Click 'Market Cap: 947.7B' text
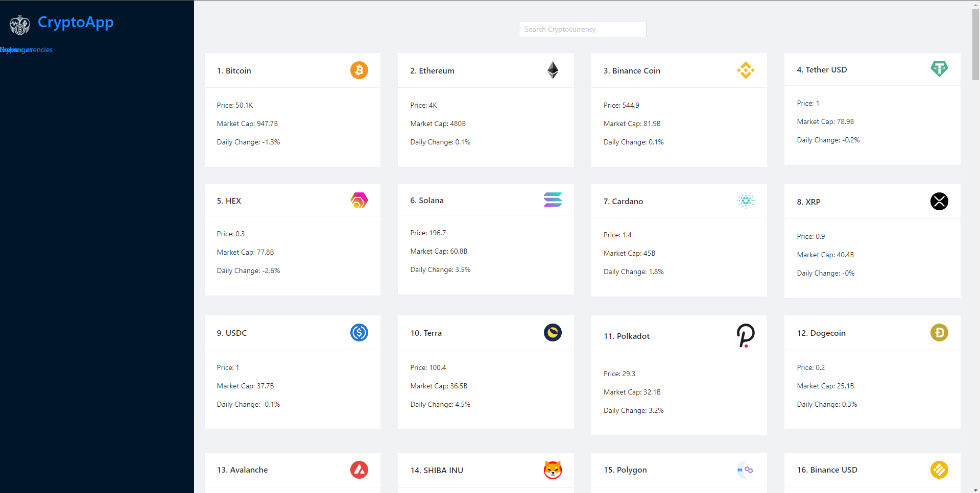 pyautogui.click(x=247, y=124)
